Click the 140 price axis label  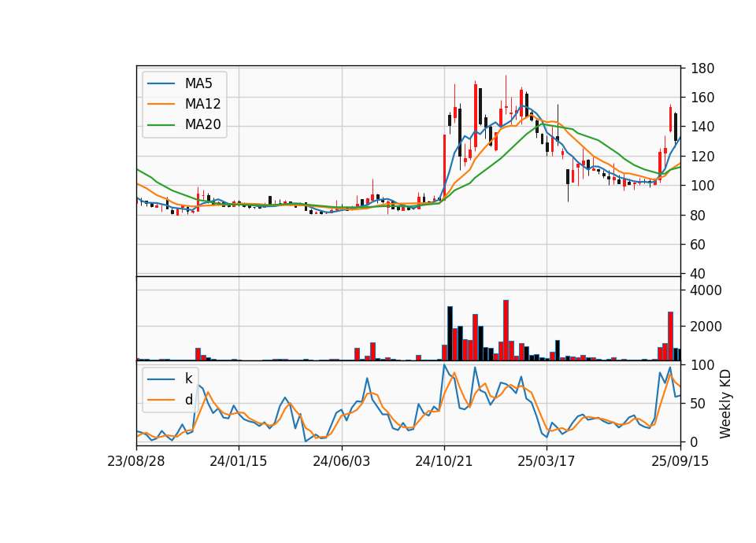pyautogui.click(x=702, y=127)
